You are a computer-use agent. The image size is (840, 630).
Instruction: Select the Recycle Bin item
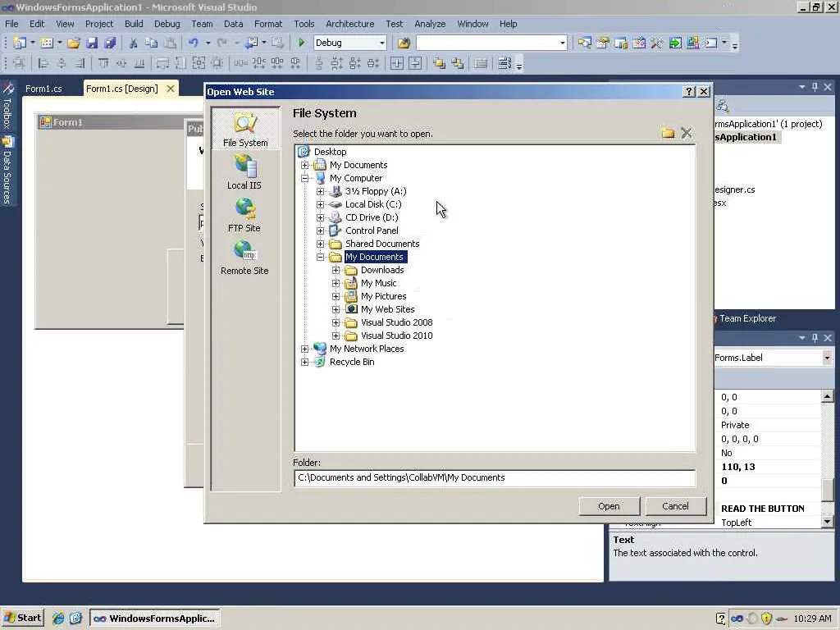click(352, 362)
